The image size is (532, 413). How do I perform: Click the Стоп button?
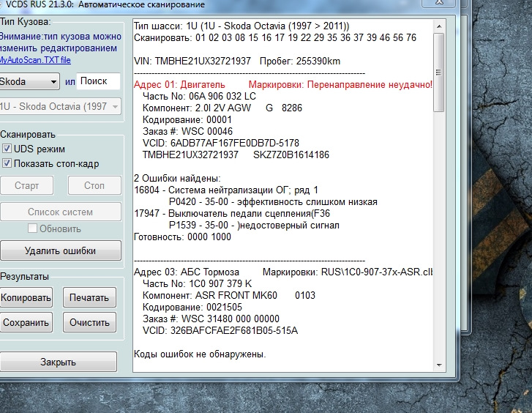tap(94, 185)
